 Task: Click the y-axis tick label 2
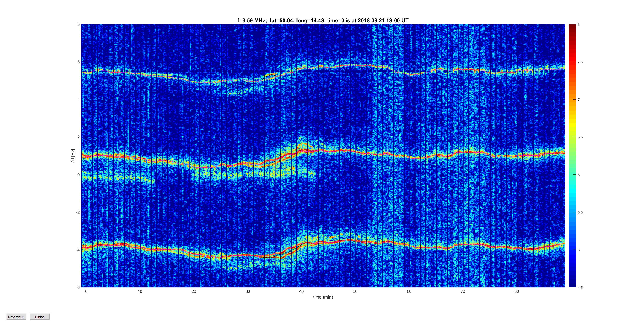click(x=79, y=137)
